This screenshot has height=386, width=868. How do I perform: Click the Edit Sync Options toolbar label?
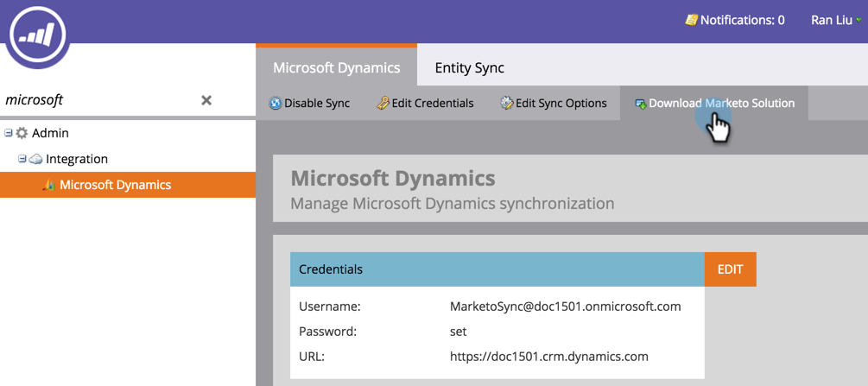[561, 103]
